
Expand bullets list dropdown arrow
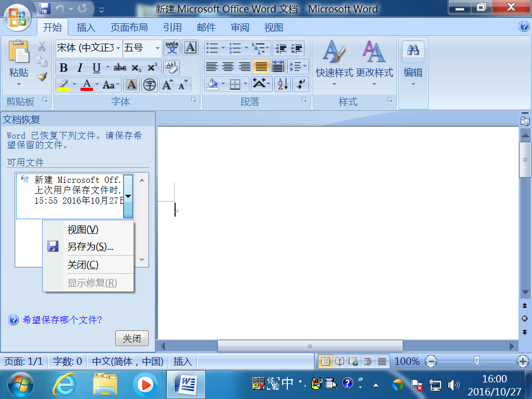pos(223,48)
